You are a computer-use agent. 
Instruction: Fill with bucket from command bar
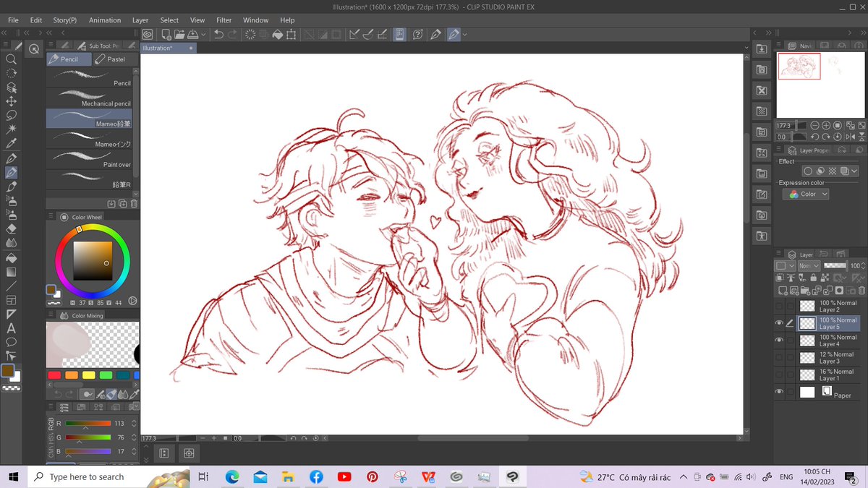click(277, 34)
